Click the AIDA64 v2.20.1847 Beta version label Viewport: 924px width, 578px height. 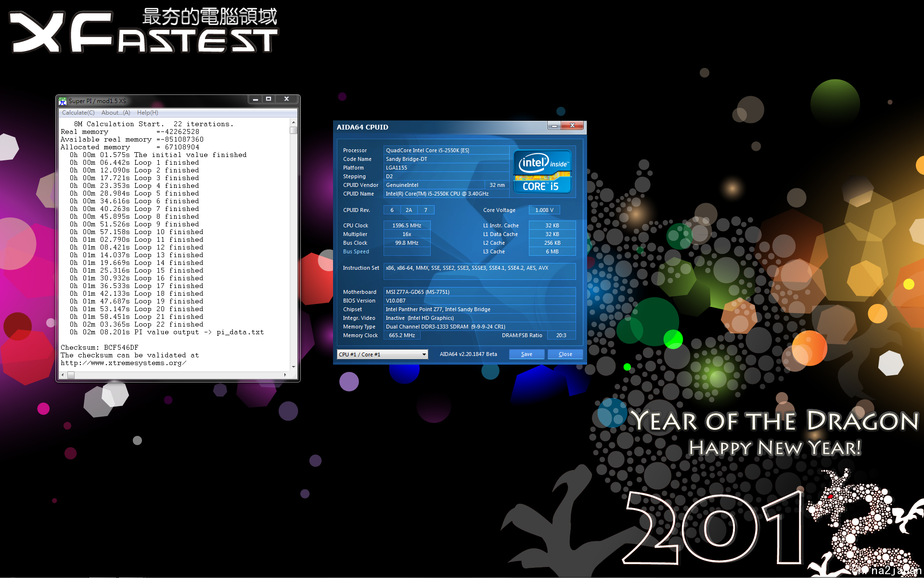click(468, 354)
